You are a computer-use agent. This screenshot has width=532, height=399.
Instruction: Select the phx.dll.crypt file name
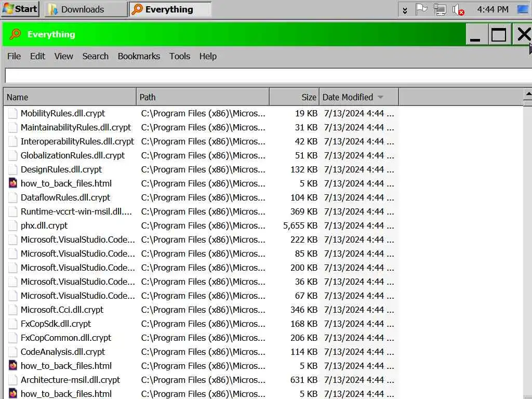click(x=44, y=225)
